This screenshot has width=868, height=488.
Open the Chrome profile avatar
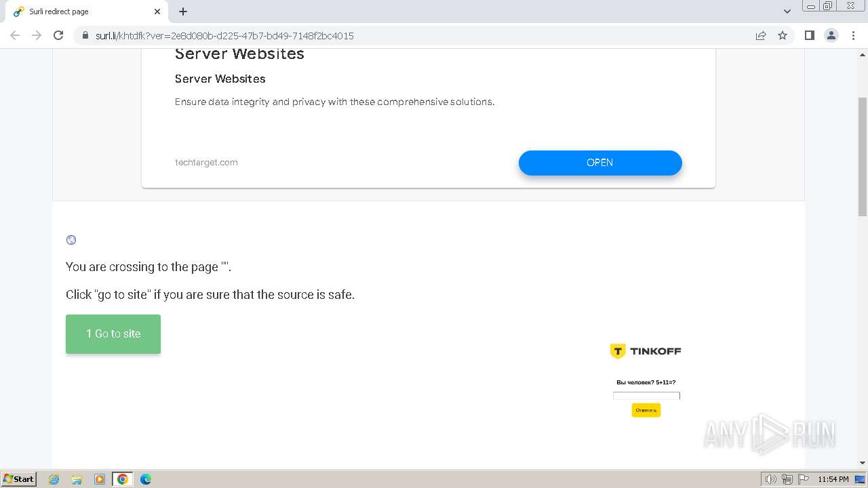click(831, 35)
